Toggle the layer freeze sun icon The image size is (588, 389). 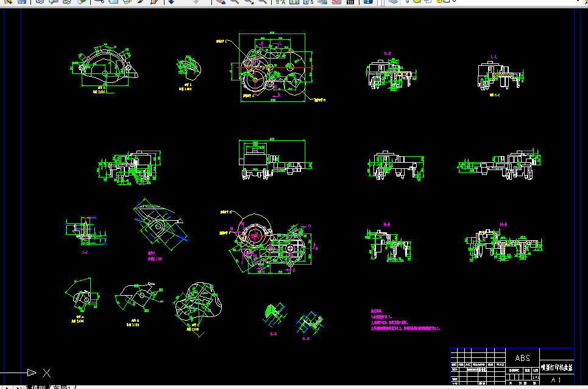tap(417, 1)
